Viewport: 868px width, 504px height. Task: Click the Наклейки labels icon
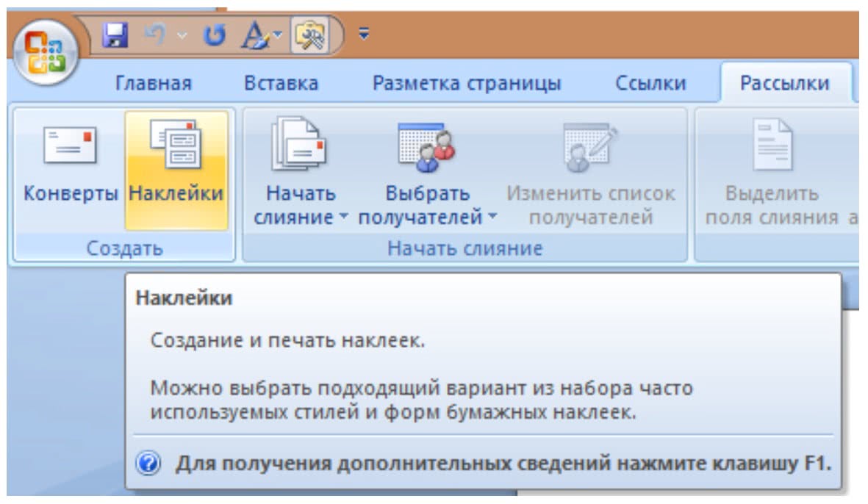[176, 143]
